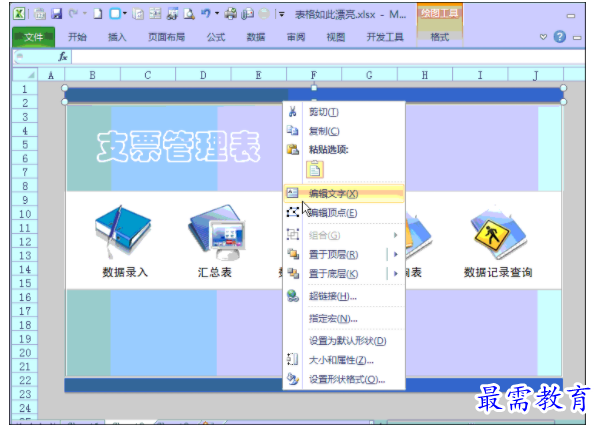Screen dimensions: 599x430
Task: Choose 设置形状格式(O) Format Shape
Action: pos(343,379)
